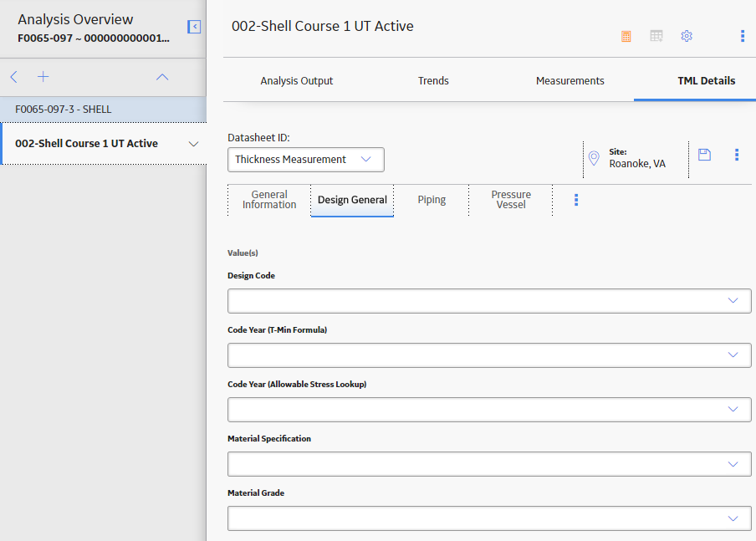Expand the 002-Shell Course 1 UT Active chevron
Image resolution: width=756 pixels, height=541 pixels.
(193, 144)
